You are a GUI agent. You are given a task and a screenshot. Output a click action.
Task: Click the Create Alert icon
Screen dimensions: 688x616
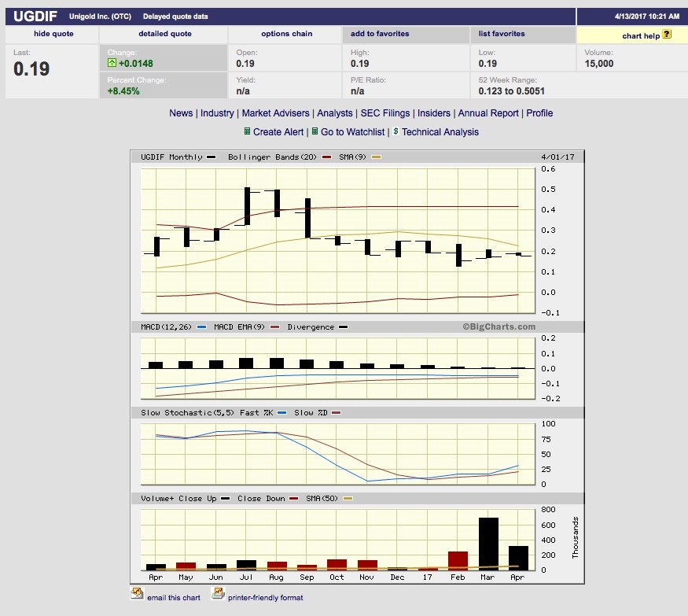pyautogui.click(x=247, y=132)
